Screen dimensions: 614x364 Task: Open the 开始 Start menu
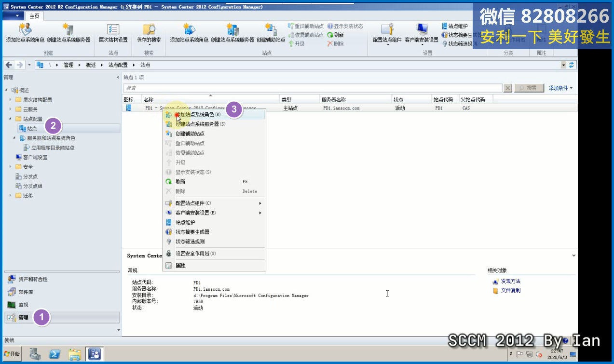[12, 354]
